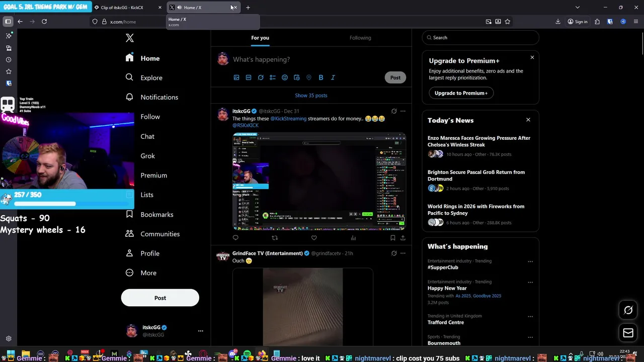Image resolution: width=644 pixels, height=362 pixels.
Task: Open the itskcGG post video thumbnail
Action: click(319, 182)
